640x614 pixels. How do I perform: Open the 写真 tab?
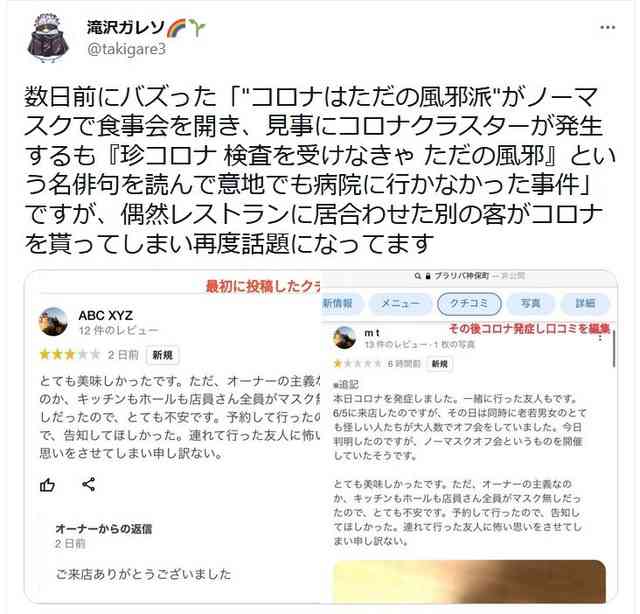(530, 303)
